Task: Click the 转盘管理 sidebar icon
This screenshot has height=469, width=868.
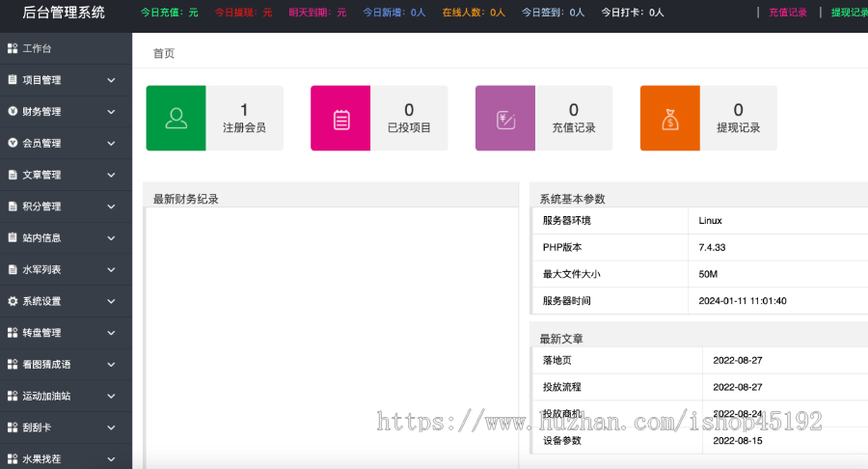Action: pos(13,332)
